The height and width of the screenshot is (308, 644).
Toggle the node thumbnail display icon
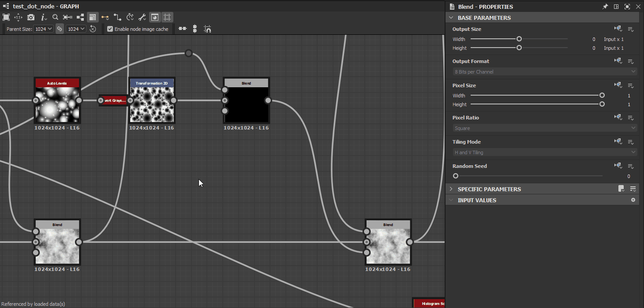[x=154, y=17]
